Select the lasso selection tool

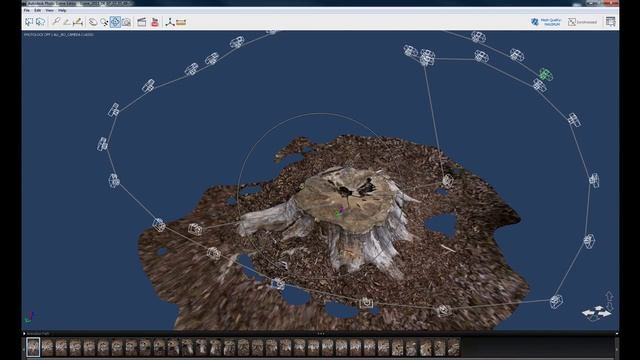tap(40, 22)
